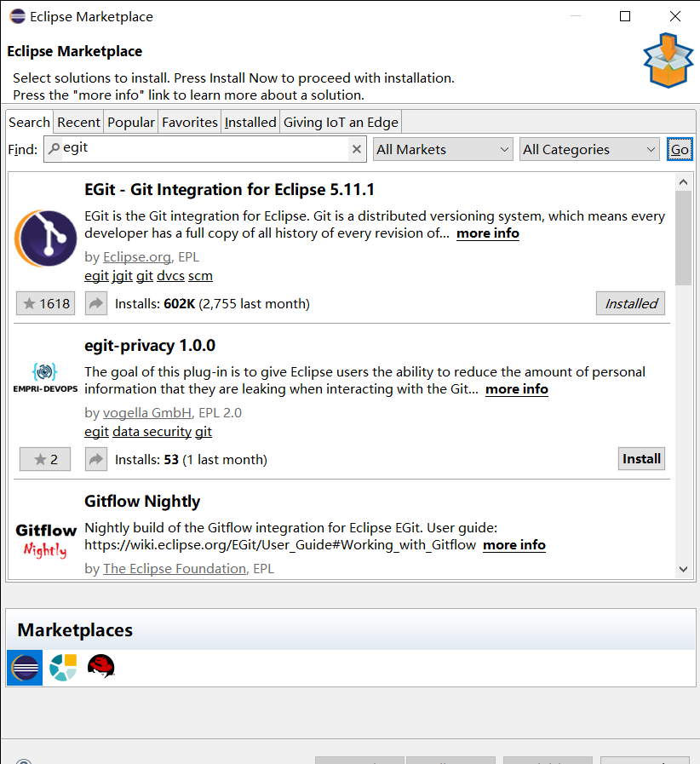Viewport: 700px width, 764px height.
Task: Open The Eclipse Foundation author link
Action: pos(175,569)
